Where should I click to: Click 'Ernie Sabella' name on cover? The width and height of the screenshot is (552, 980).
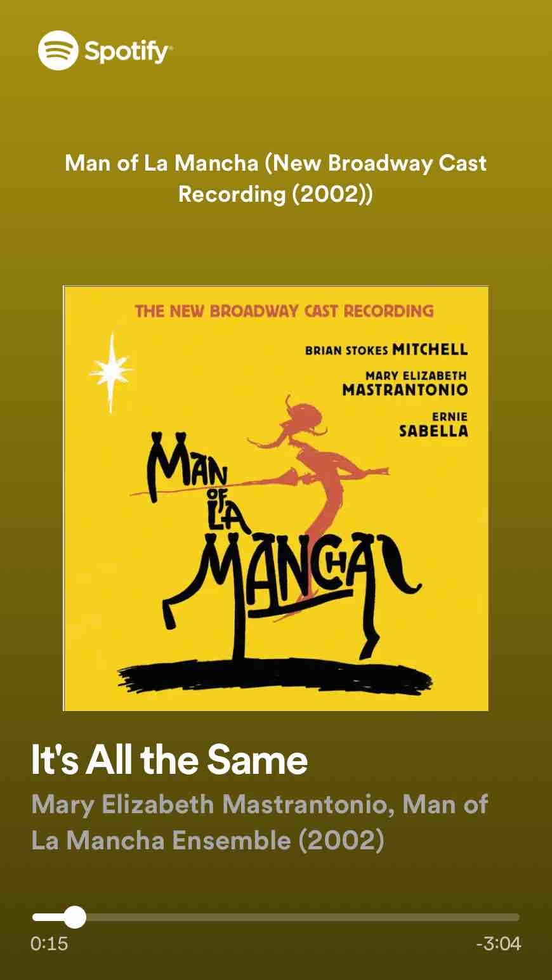point(433,424)
